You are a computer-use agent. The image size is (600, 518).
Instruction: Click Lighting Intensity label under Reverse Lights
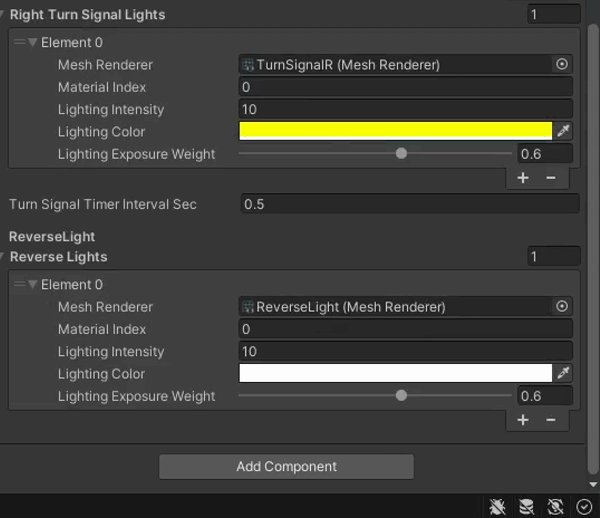(111, 351)
